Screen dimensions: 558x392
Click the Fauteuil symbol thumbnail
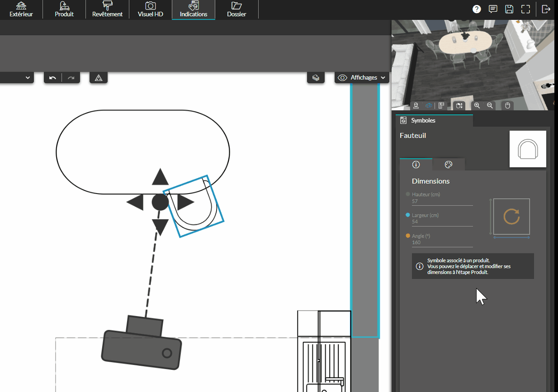[528, 149]
